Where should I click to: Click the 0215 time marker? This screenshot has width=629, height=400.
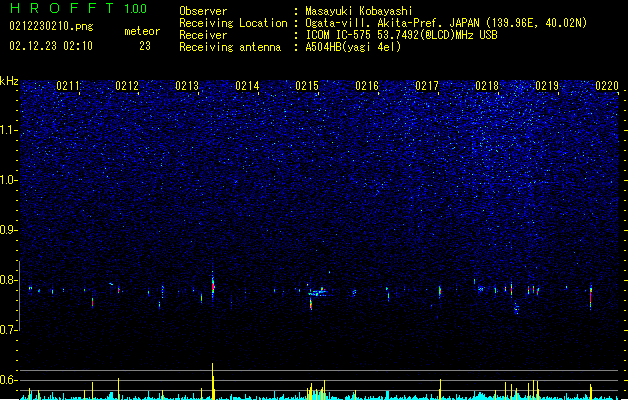307,86
